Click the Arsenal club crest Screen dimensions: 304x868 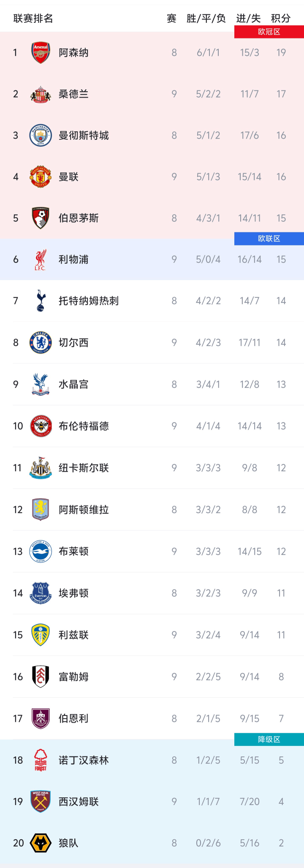pyautogui.click(x=41, y=53)
